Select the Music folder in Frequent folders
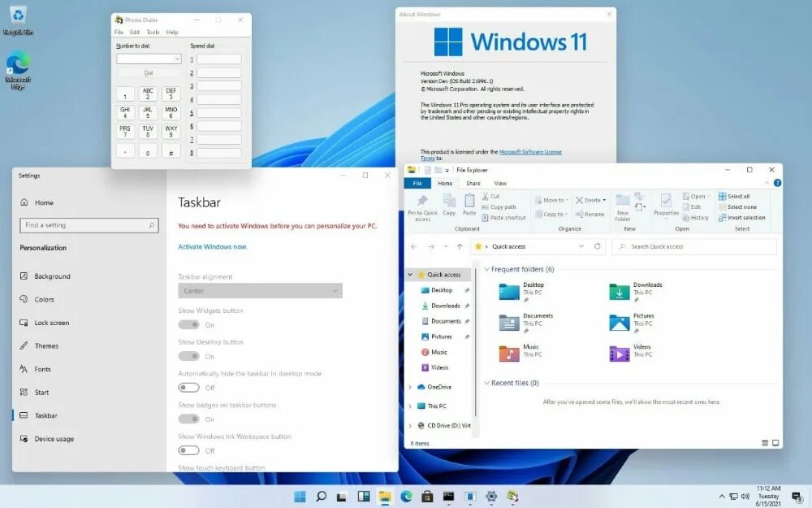 (520, 354)
